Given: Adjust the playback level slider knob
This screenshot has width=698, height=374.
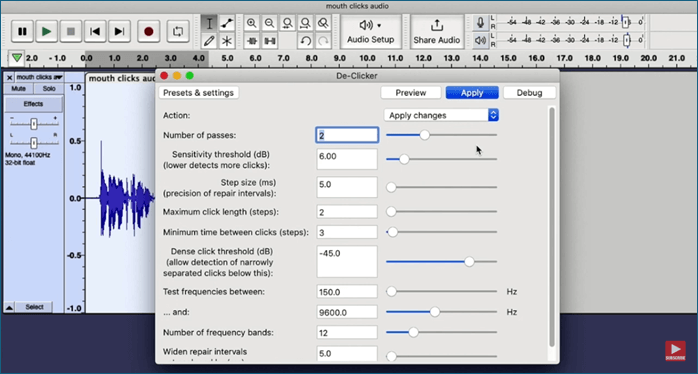Looking at the screenshot, I should (x=627, y=41).
